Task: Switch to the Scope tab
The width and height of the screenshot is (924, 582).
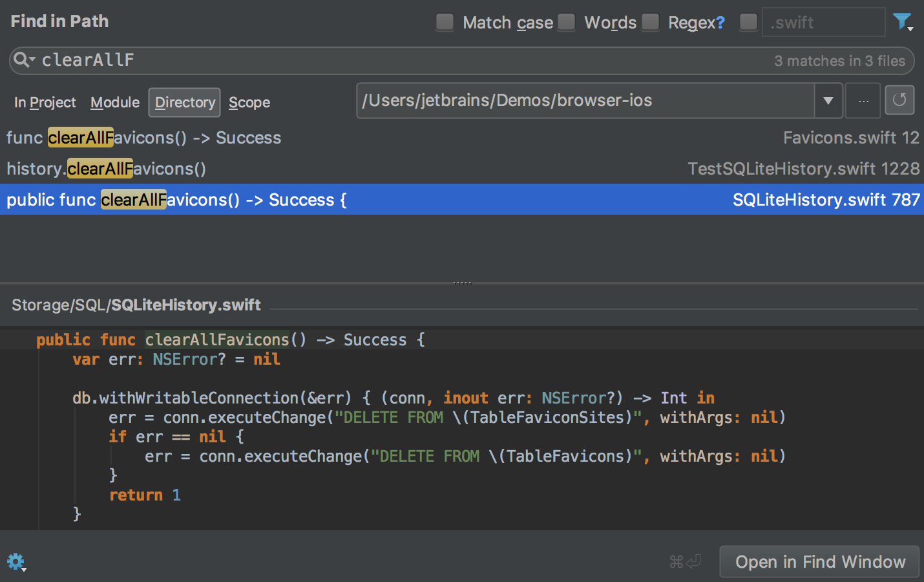Action: pyautogui.click(x=249, y=103)
